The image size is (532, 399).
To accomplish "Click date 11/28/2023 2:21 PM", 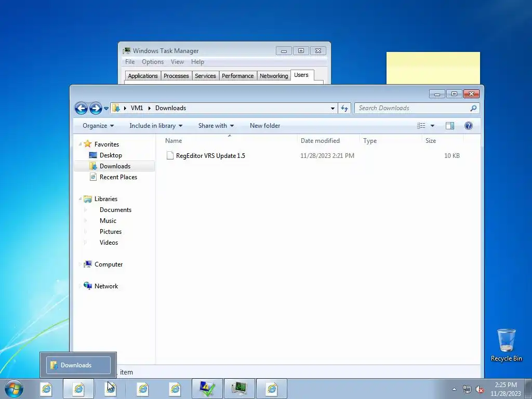I will 327,156.
